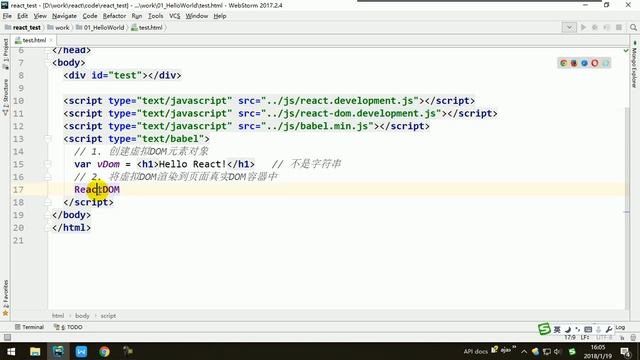This screenshot has height=360, width=640.
Task: Open the Tools menu
Action: (x=156, y=16)
